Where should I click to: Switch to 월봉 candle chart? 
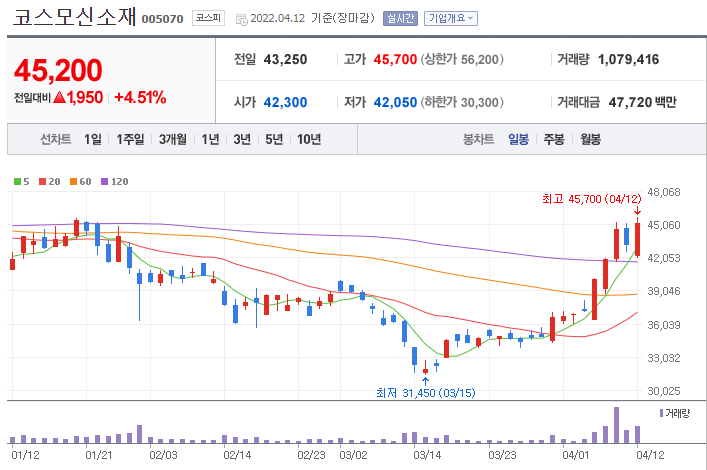coord(590,139)
